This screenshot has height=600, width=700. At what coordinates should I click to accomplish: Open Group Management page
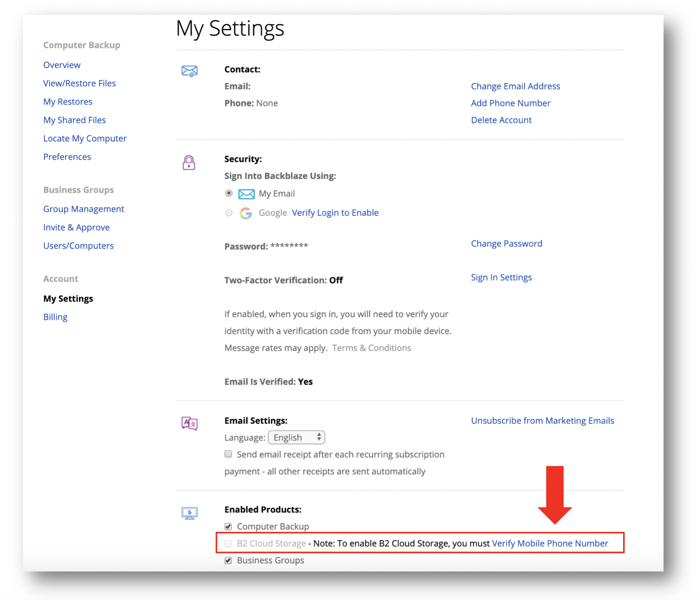(x=84, y=209)
